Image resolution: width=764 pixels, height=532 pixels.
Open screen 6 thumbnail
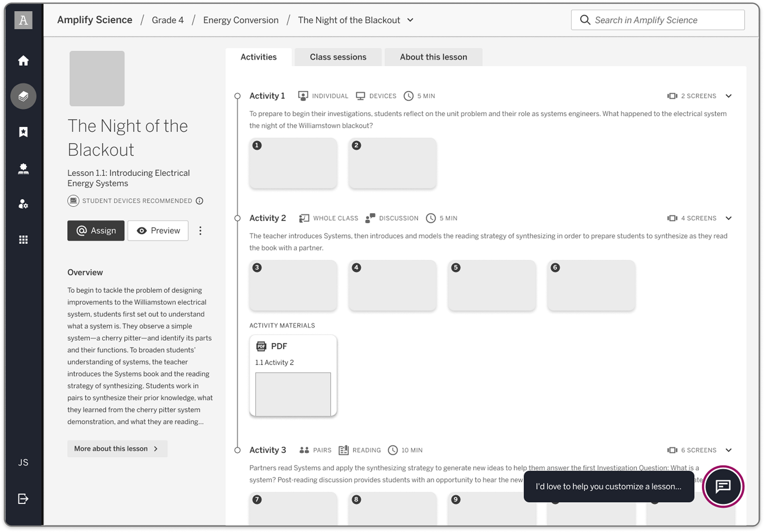591,285
